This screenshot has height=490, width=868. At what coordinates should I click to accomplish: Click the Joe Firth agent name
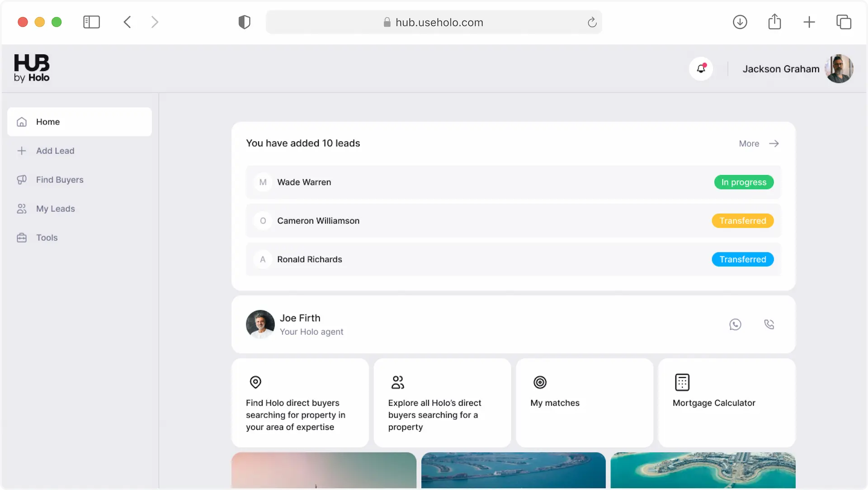pyautogui.click(x=300, y=318)
